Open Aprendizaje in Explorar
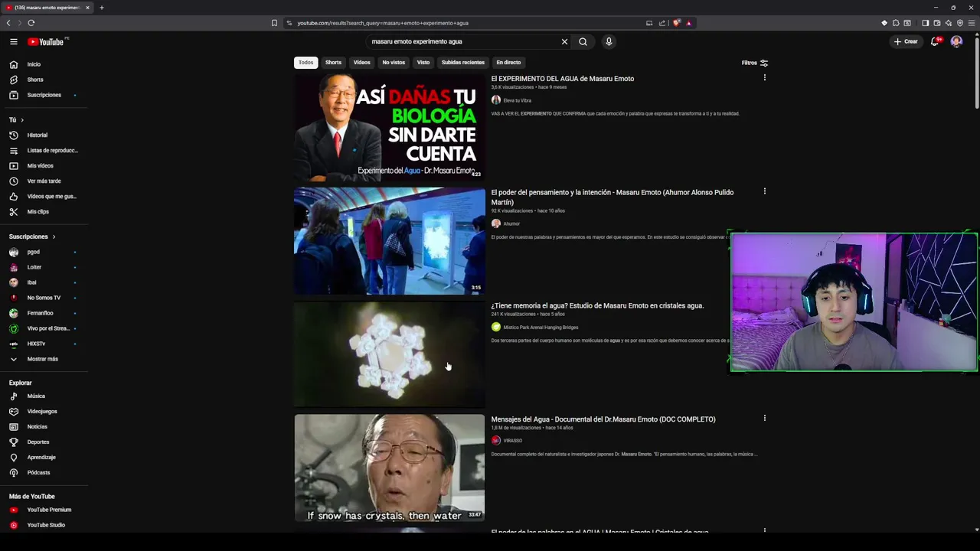Screen dimensions: 980x551 pos(44,458)
